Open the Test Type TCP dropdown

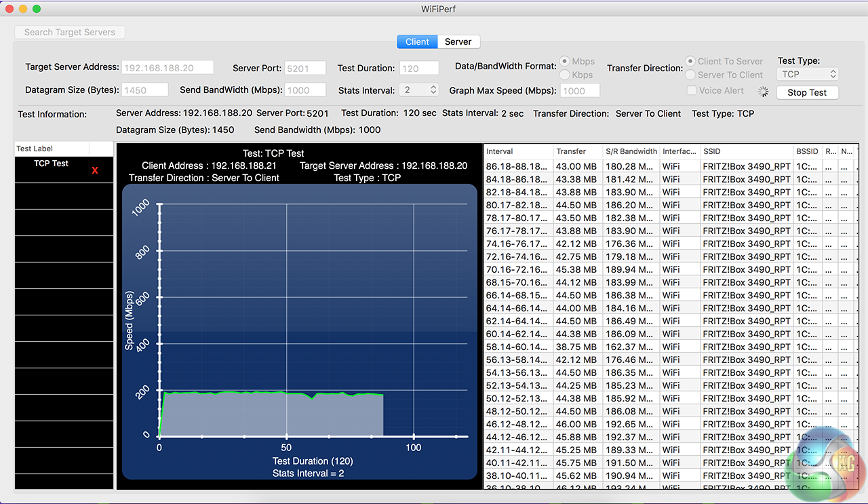coord(808,75)
